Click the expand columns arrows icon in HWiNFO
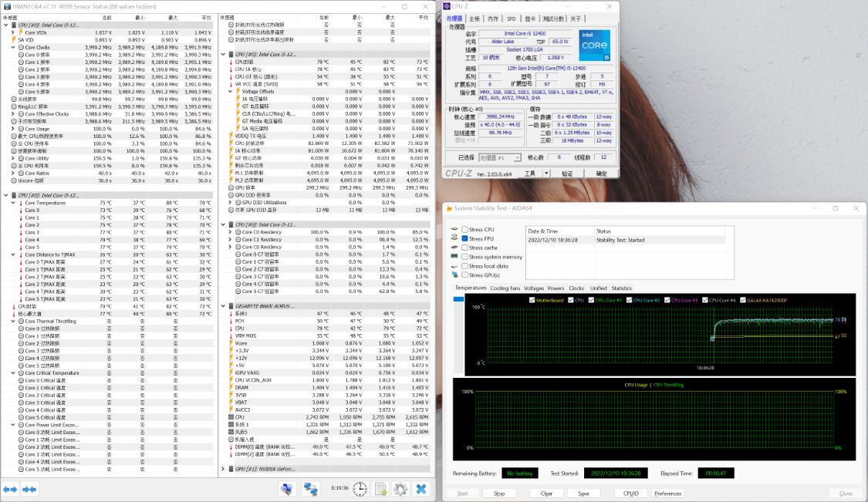 click(10, 489)
